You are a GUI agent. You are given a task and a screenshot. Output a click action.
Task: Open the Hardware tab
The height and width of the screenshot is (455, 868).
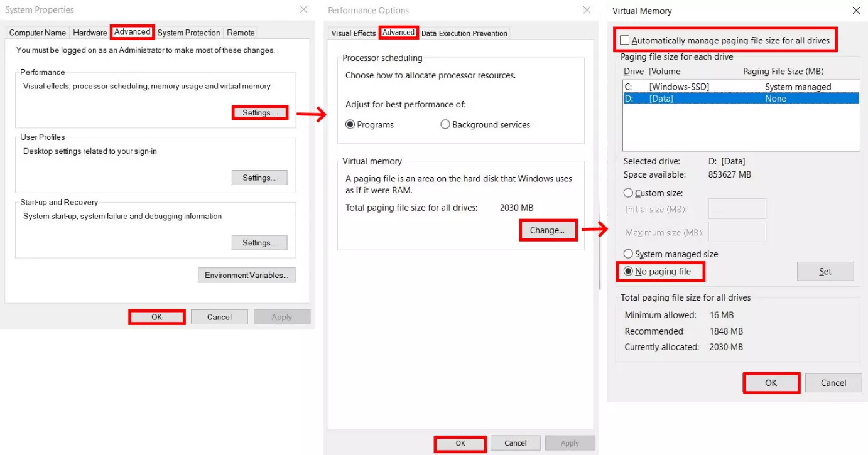(x=90, y=33)
